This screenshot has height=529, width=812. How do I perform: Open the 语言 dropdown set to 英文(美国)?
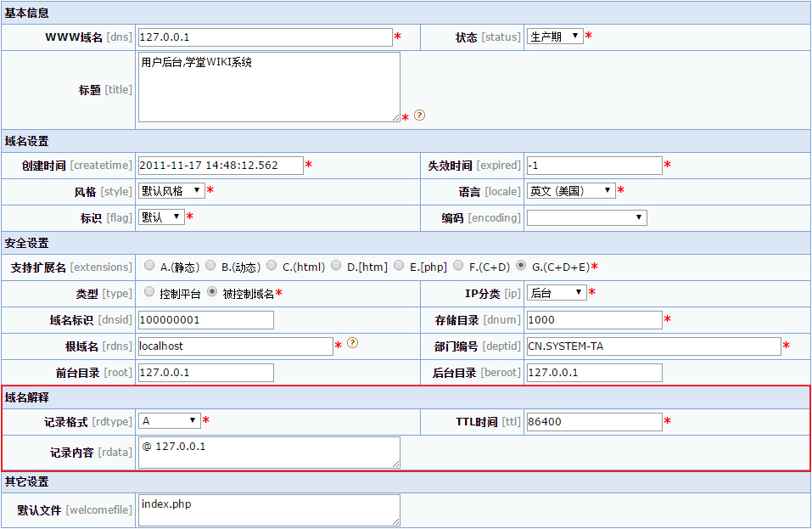tap(573, 190)
